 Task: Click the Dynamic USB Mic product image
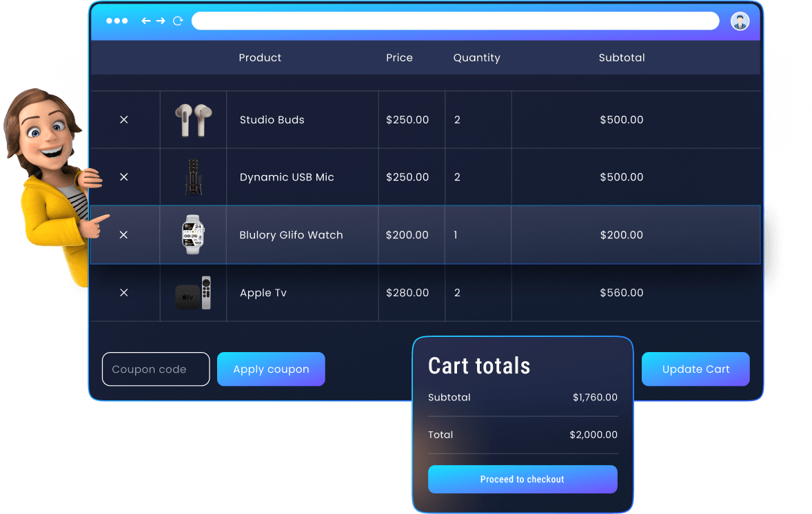193,177
